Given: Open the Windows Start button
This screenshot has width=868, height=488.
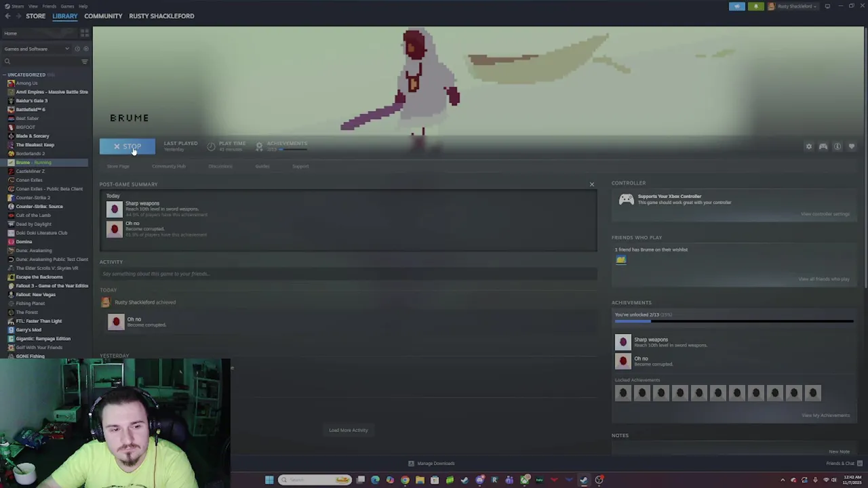Looking at the screenshot, I should [x=269, y=480].
